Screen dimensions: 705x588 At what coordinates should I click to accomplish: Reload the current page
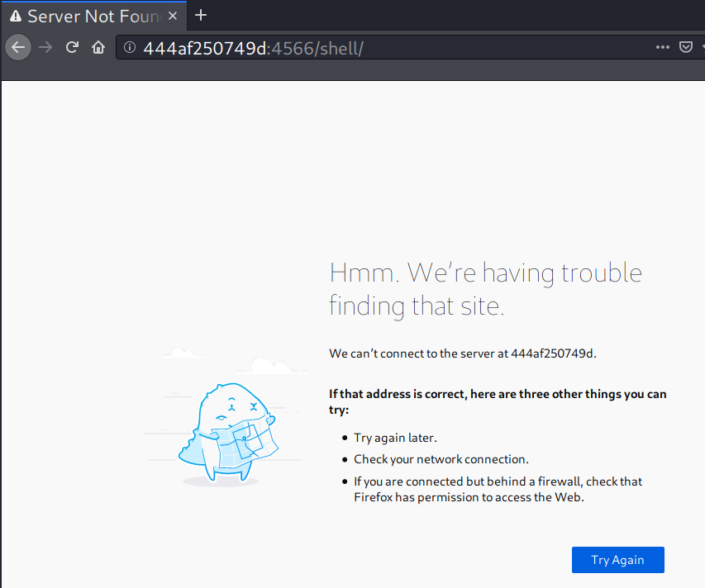click(x=72, y=48)
